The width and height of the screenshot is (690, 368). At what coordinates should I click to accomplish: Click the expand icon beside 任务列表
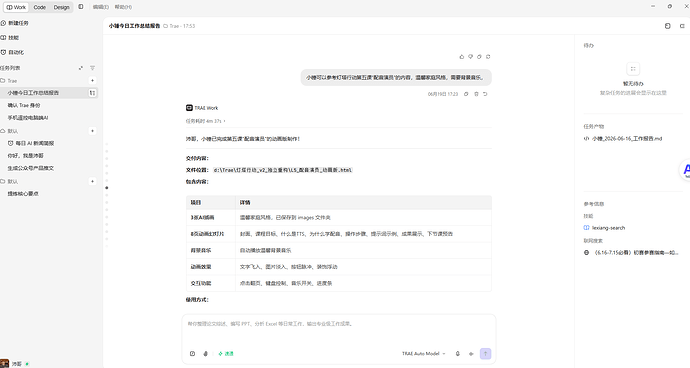pyautogui.click(x=81, y=68)
